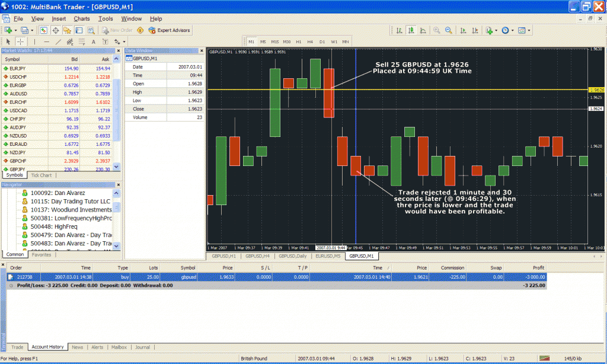
Task: Select the H1 timeframe button
Action: click(x=299, y=41)
